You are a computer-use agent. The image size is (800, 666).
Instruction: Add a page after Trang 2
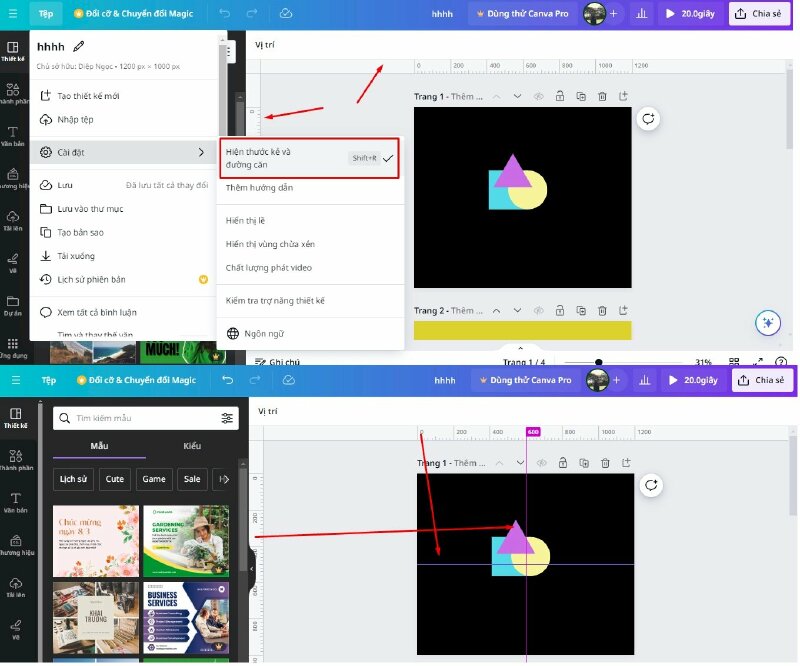tap(624, 311)
